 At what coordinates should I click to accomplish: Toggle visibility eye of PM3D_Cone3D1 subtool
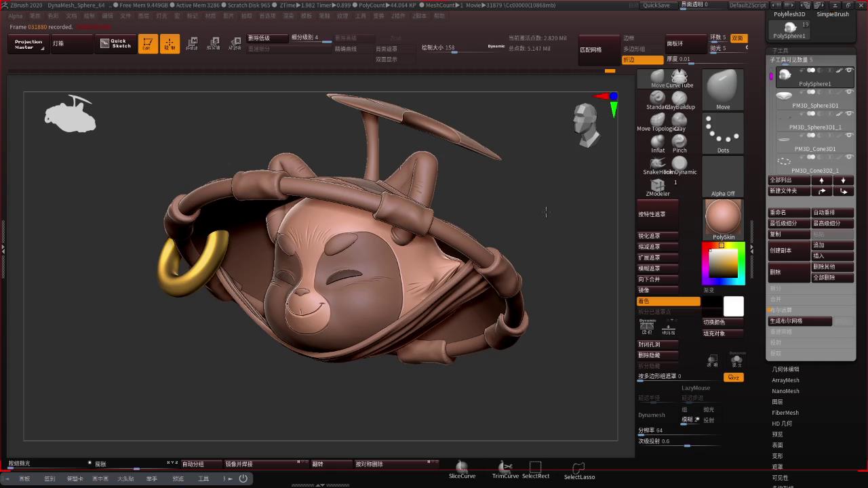point(849,136)
